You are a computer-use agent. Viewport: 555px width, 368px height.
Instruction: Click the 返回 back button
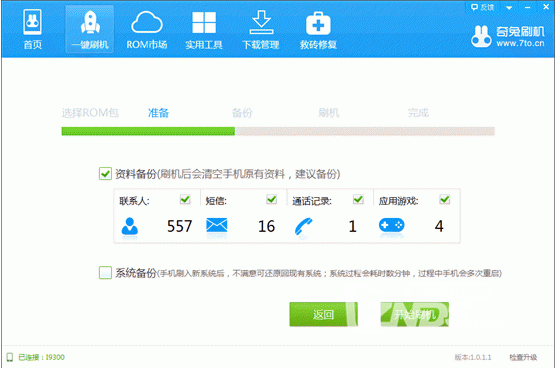(324, 314)
